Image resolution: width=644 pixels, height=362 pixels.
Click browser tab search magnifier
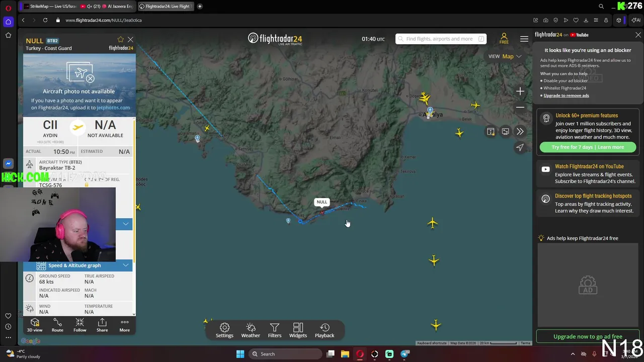[x=601, y=6]
